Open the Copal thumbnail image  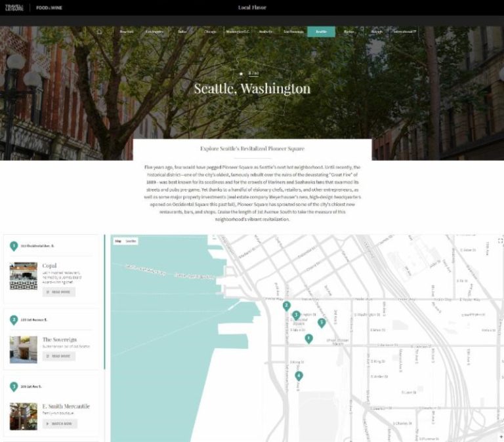point(24,276)
